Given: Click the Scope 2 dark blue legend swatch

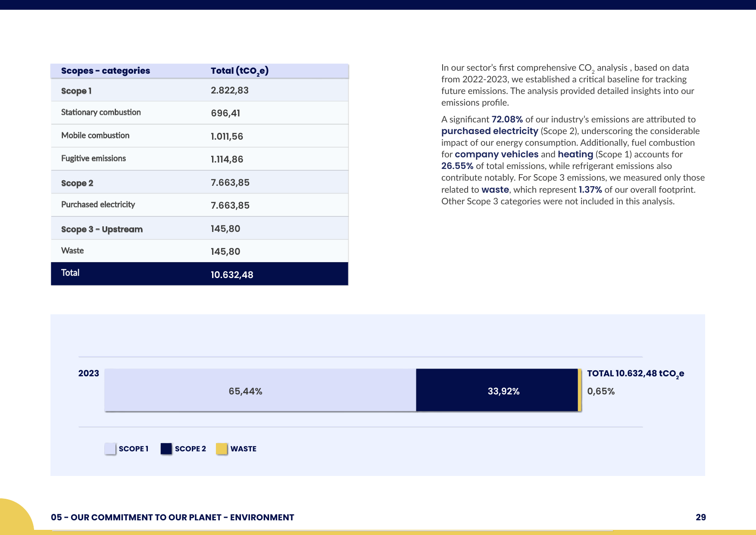Looking at the screenshot, I should pyautogui.click(x=166, y=448).
